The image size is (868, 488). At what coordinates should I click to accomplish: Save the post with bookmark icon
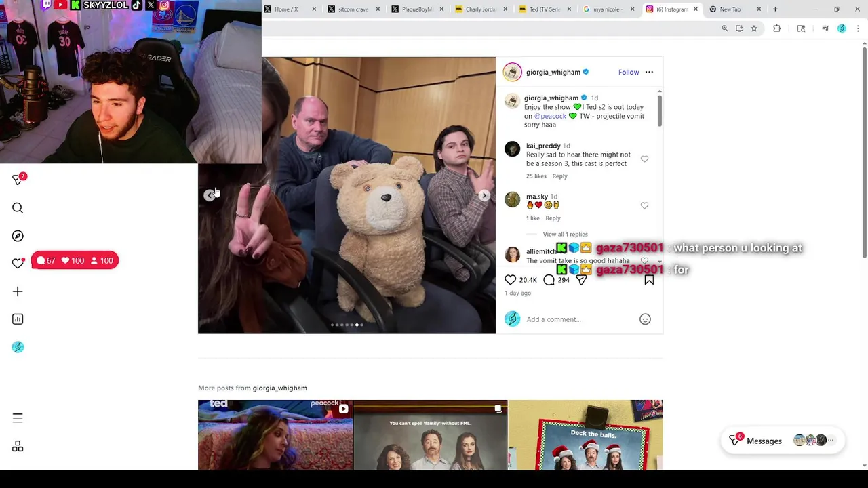[649, 279]
